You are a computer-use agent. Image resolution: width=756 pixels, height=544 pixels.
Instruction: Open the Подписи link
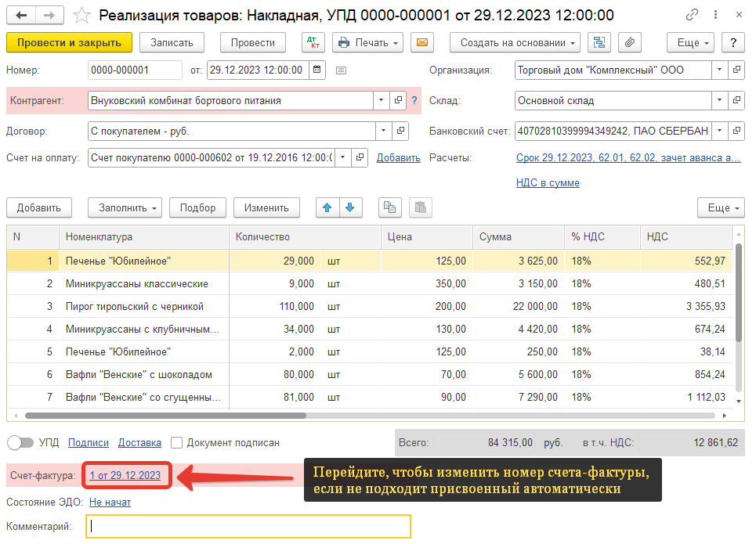pyautogui.click(x=89, y=442)
